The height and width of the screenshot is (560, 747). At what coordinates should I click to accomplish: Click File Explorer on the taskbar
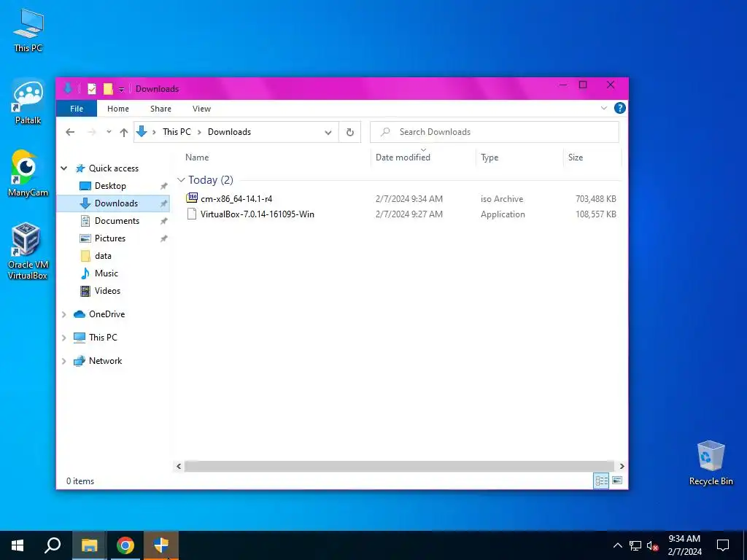tap(89, 545)
